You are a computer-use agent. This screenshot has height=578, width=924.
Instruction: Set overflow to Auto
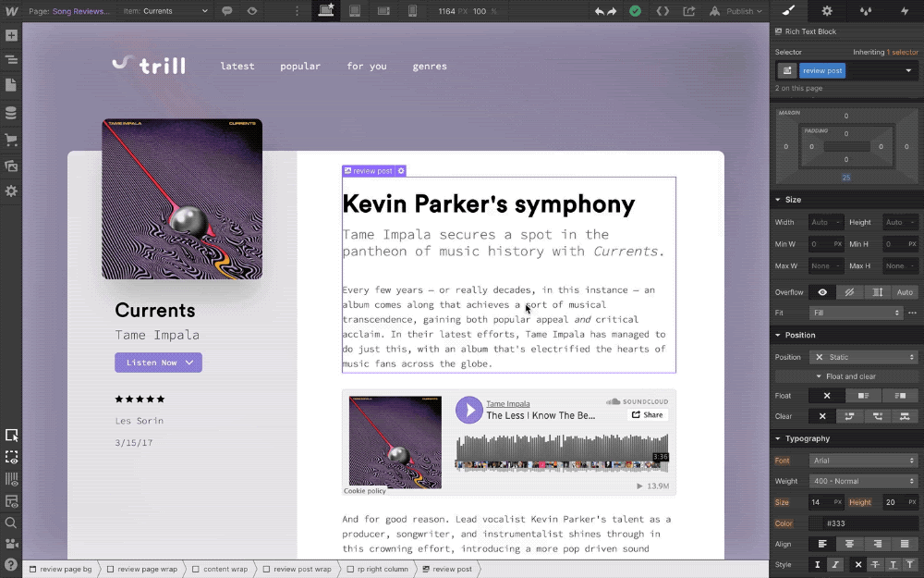click(905, 292)
